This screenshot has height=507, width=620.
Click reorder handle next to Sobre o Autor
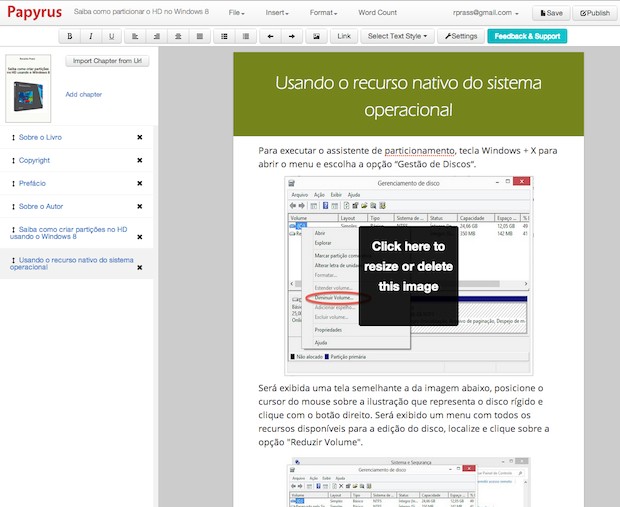pyautogui.click(x=13, y=206)
